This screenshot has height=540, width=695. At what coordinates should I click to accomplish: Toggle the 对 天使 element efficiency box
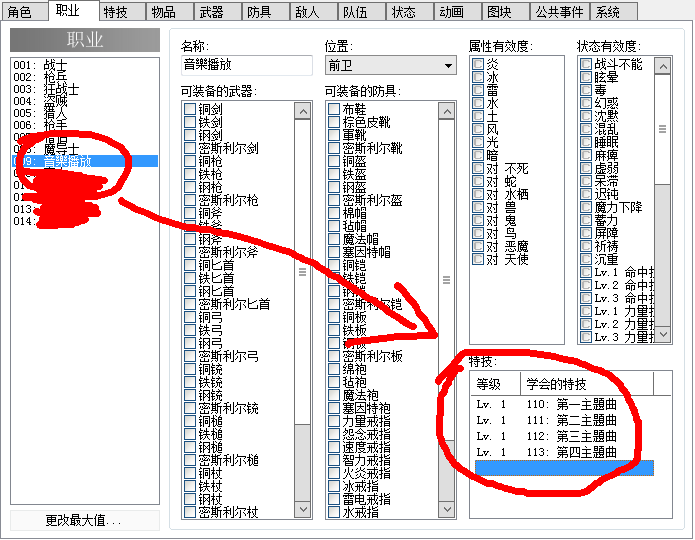[x=478, y=259]
